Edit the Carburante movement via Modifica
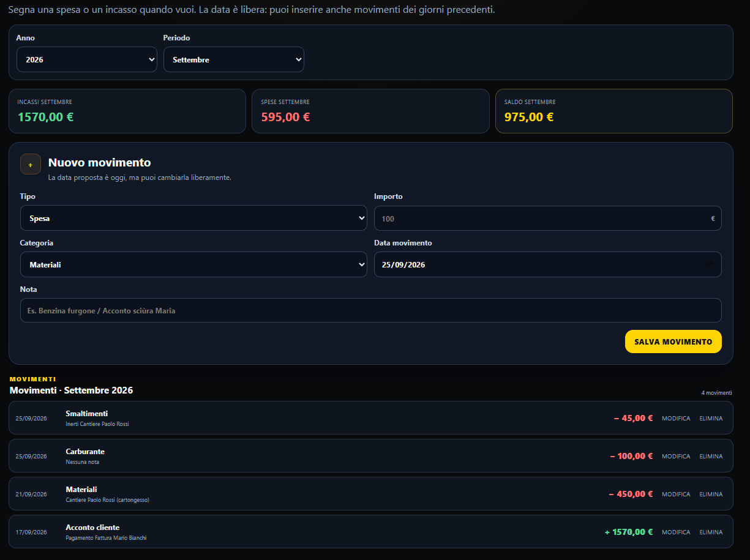The image size is (750, 560). point(676,457)
